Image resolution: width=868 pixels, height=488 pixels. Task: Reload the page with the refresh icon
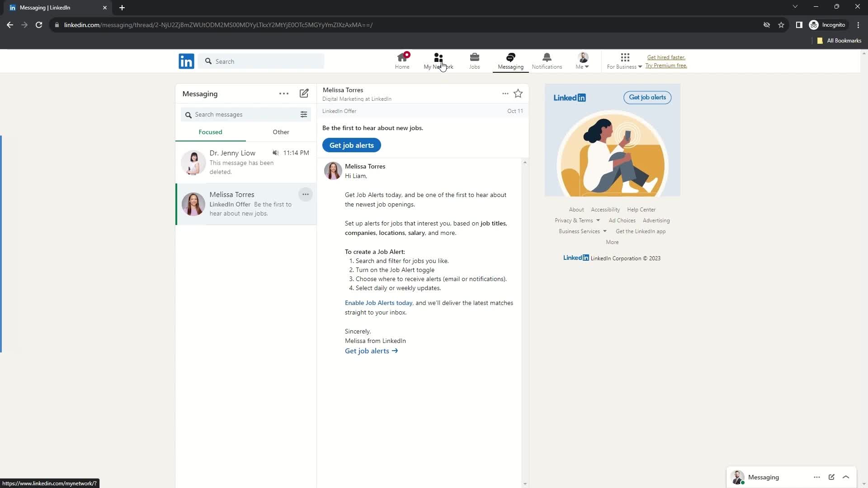[39, 25]
